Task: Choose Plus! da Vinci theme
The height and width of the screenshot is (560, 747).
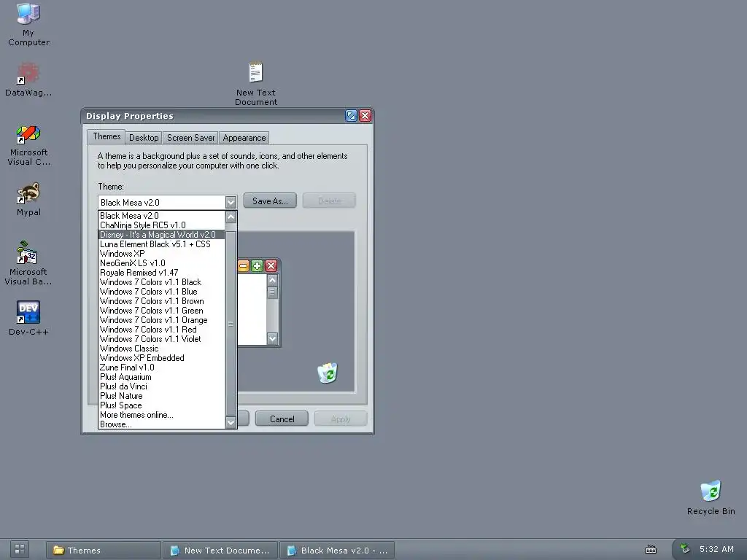Action: (161, 386)
